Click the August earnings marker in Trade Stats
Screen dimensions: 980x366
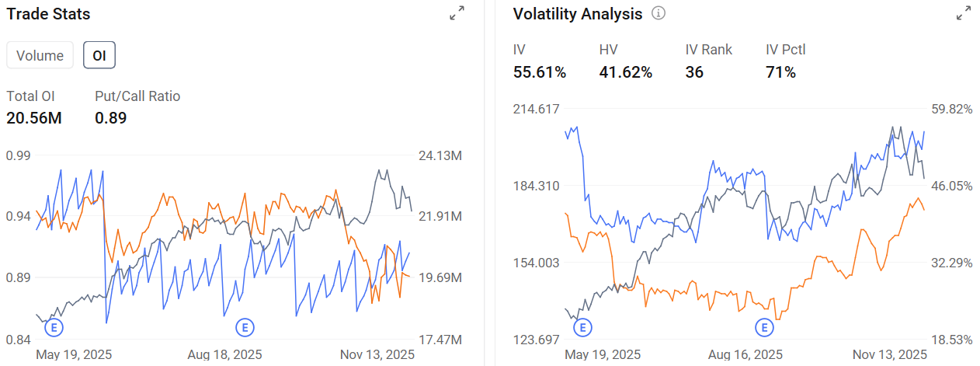245,328
